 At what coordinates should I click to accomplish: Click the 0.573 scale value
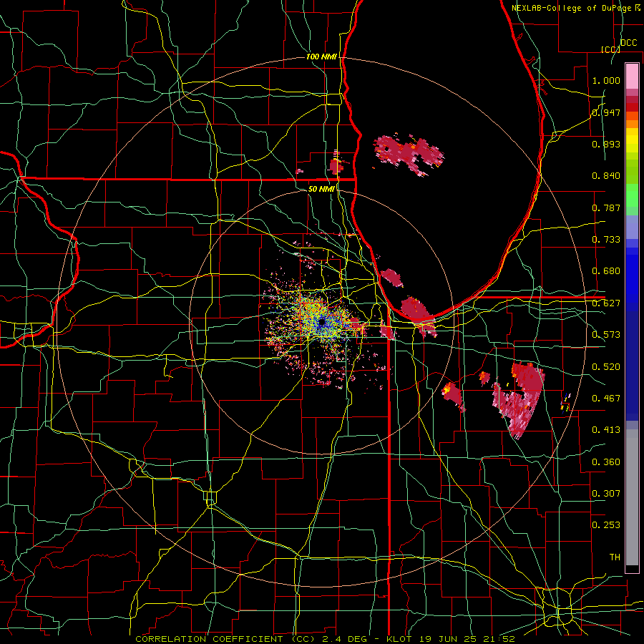coord(606,335)
